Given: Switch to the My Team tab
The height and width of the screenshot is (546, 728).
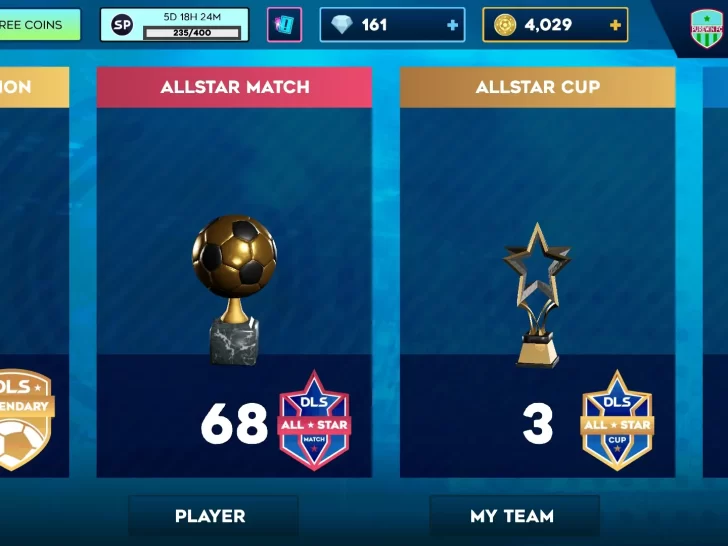Looking at the screenshot, I should point(514,516).
